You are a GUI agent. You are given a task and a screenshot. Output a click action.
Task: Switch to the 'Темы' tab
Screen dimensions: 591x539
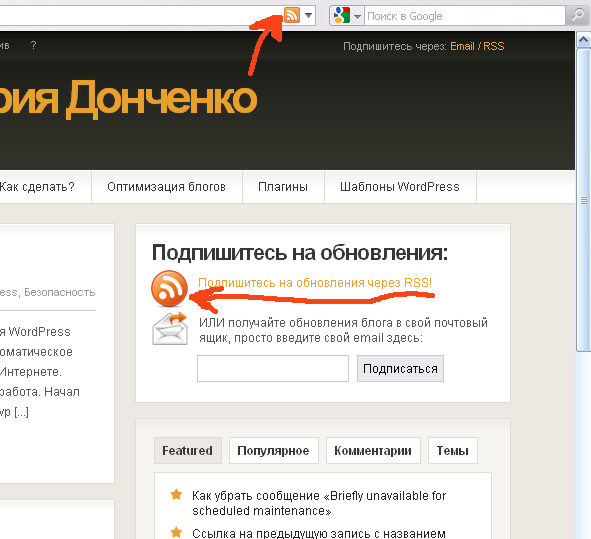click(452, 450)
